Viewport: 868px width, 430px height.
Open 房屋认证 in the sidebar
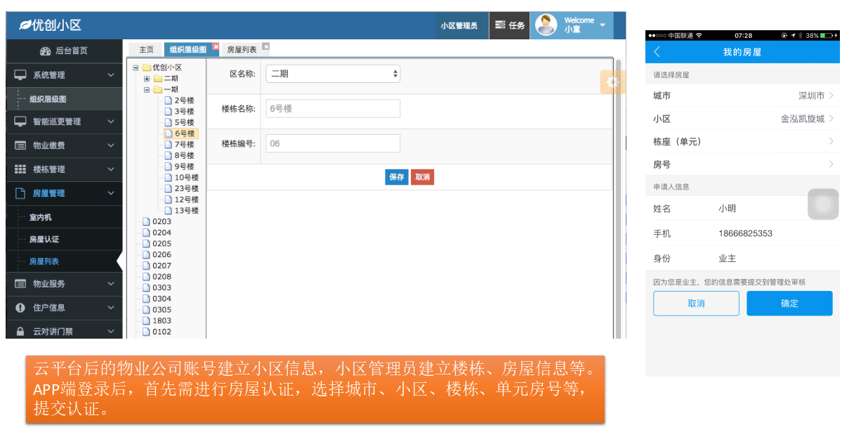coord(44,240)
